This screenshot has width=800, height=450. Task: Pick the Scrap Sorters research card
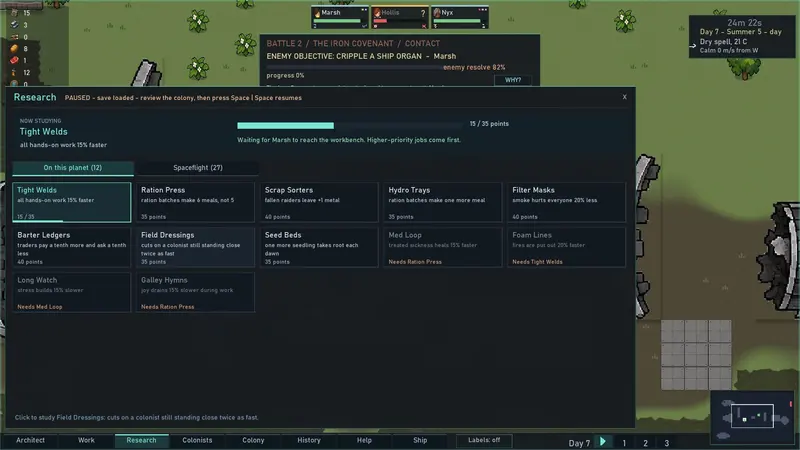click(319, 203)
